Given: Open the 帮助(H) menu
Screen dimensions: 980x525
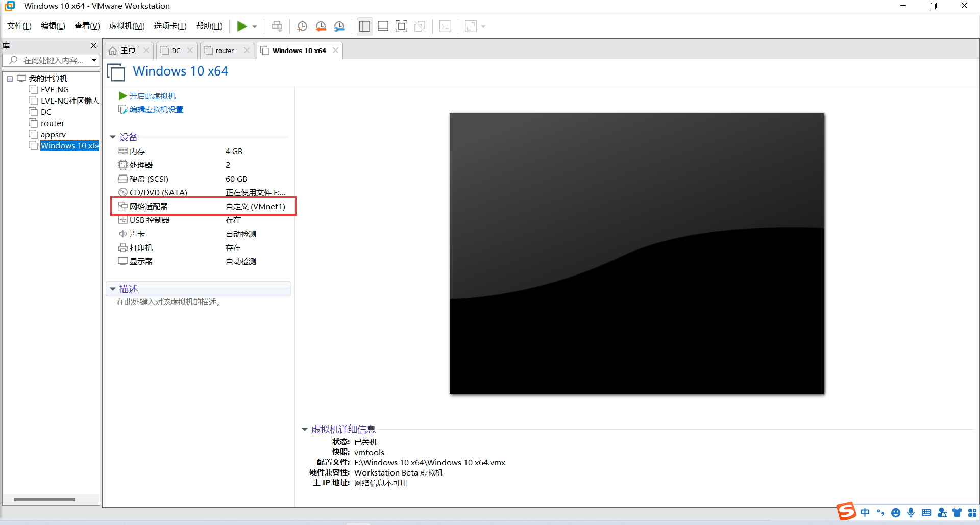Looking at the screenshot, I should [209, 26].
